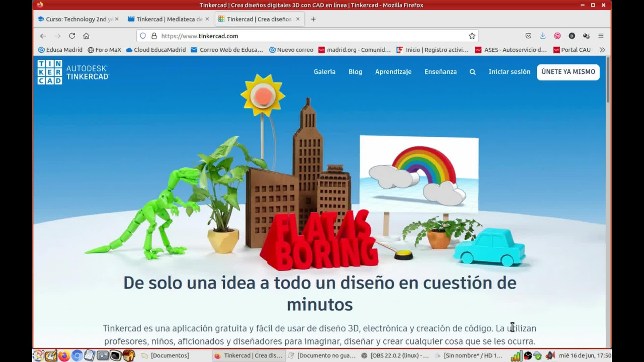Click the Save to Pocket icon
The height and width of the screenshot is (362, 644).
[x=528, y=36]
